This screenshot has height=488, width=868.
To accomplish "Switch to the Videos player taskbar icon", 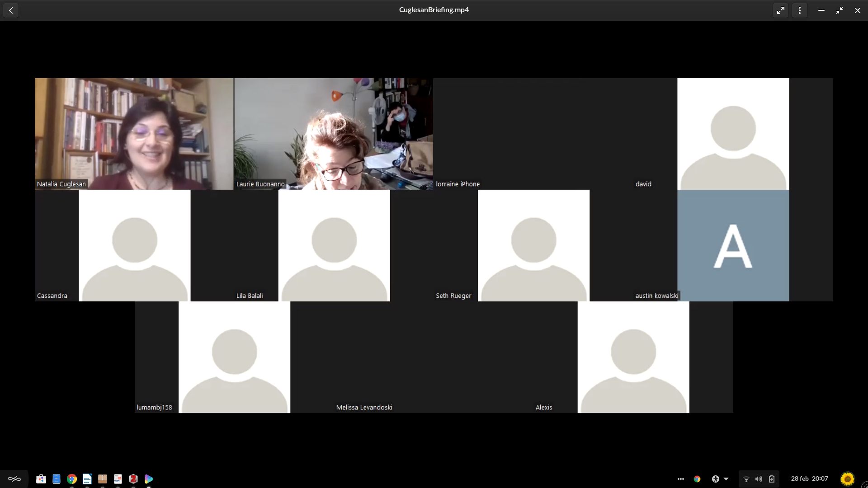I will 149,479.
